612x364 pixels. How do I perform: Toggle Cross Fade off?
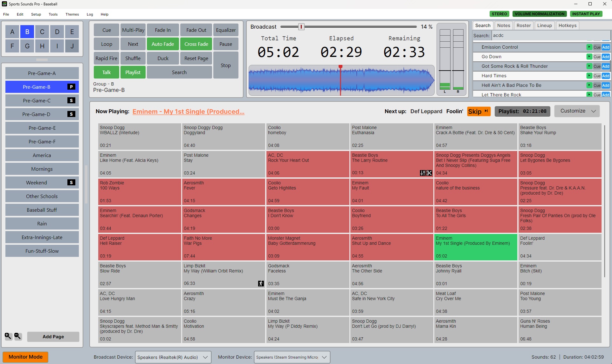tap(196, 44)
